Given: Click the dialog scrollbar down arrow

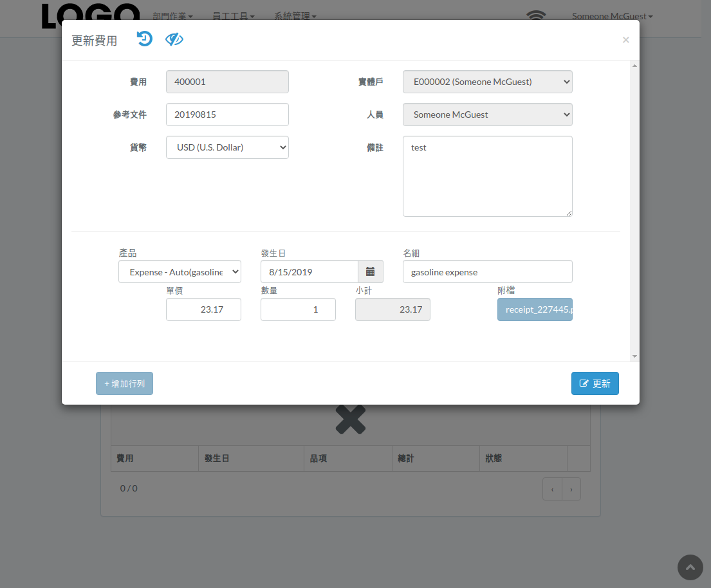Looking at the screenshot, I should (634, 356).
